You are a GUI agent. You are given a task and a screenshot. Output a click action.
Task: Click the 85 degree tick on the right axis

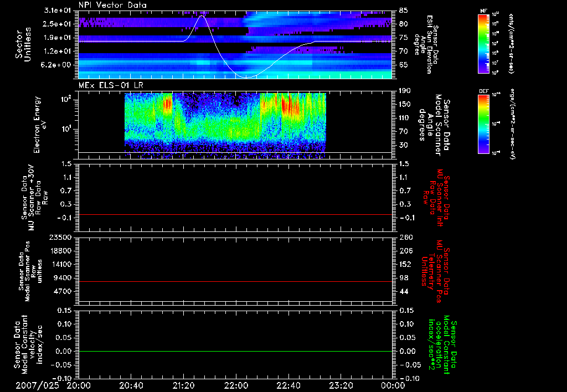coord(404,10)
